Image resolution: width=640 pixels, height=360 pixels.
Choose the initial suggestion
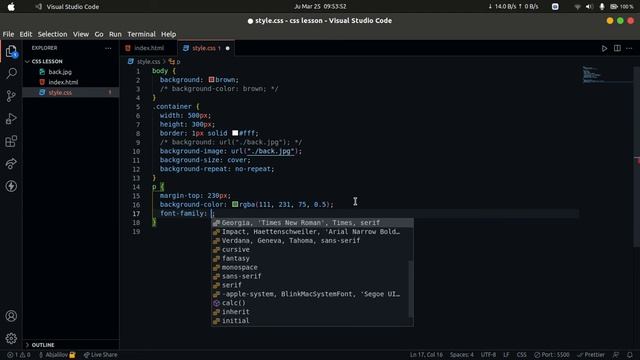pyautogui.click(x=312, y=321)
